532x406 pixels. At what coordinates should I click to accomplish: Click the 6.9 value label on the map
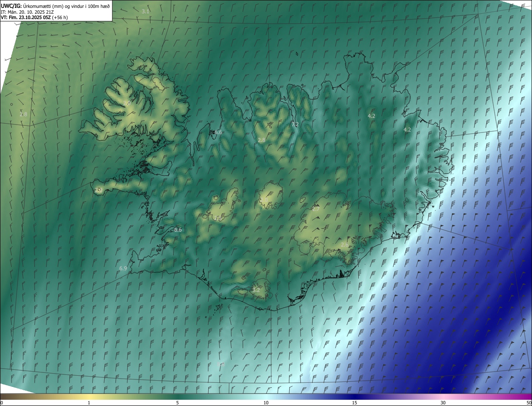[x=123, y=269]
